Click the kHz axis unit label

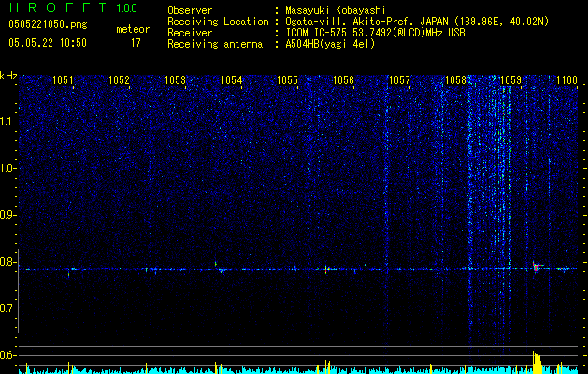tap(8, 76)
